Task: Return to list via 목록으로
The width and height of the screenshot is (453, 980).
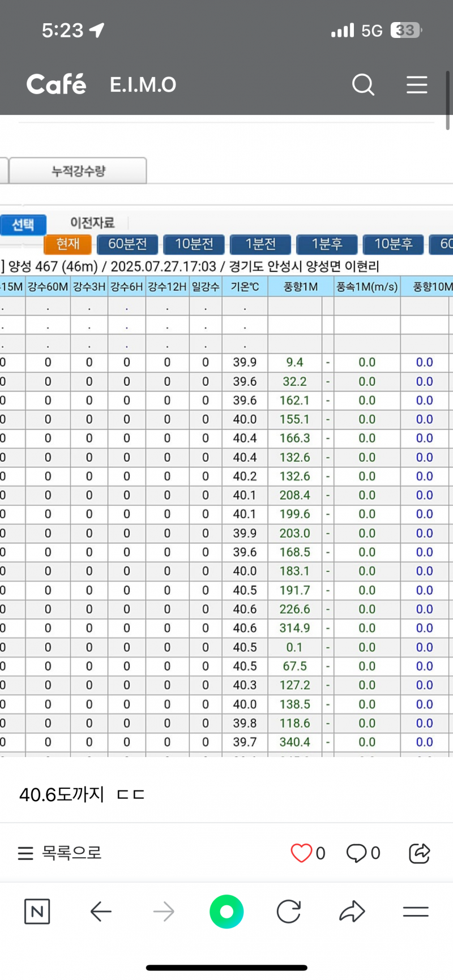Action: point(60,853)
